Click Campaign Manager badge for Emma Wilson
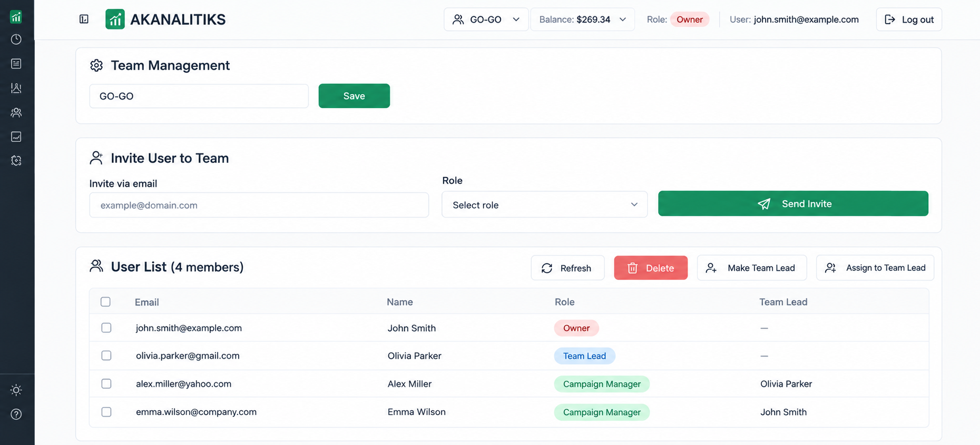The width and height of the screenshot is (980, 445). 602,412
